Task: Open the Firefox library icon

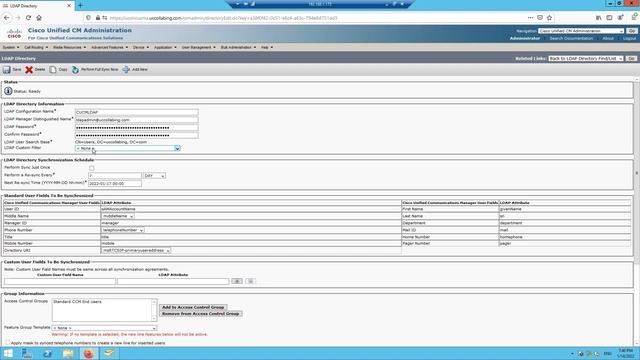Action: click(x=598, y=18)
